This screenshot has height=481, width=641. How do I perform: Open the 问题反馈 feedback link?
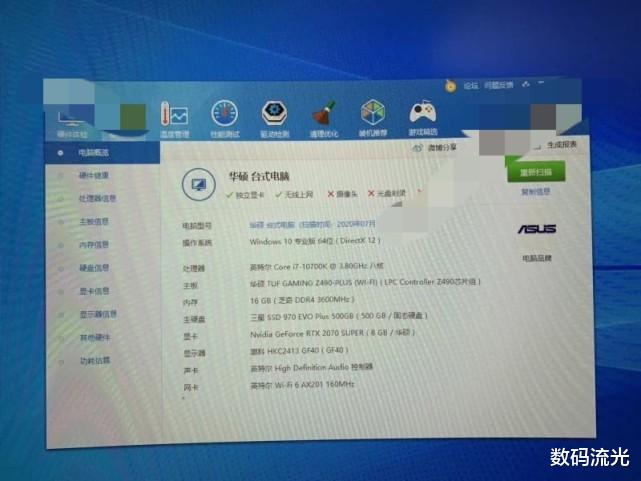click(x=498, y=85)
